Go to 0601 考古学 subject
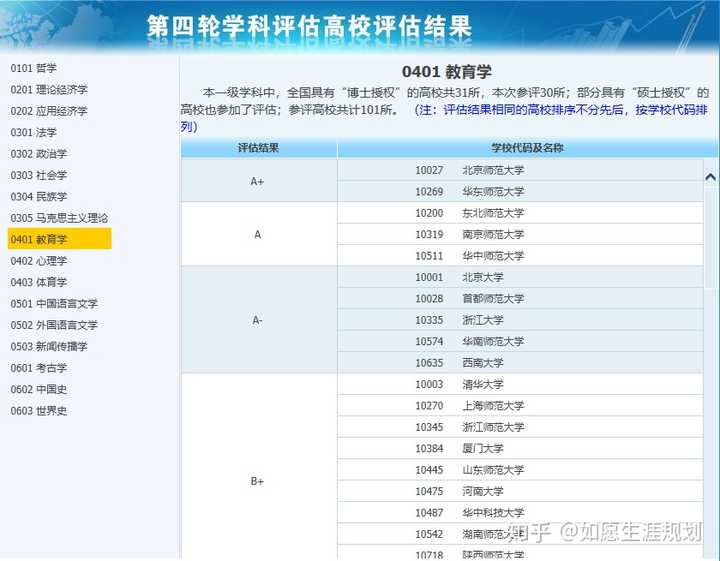 click(39, 368)
